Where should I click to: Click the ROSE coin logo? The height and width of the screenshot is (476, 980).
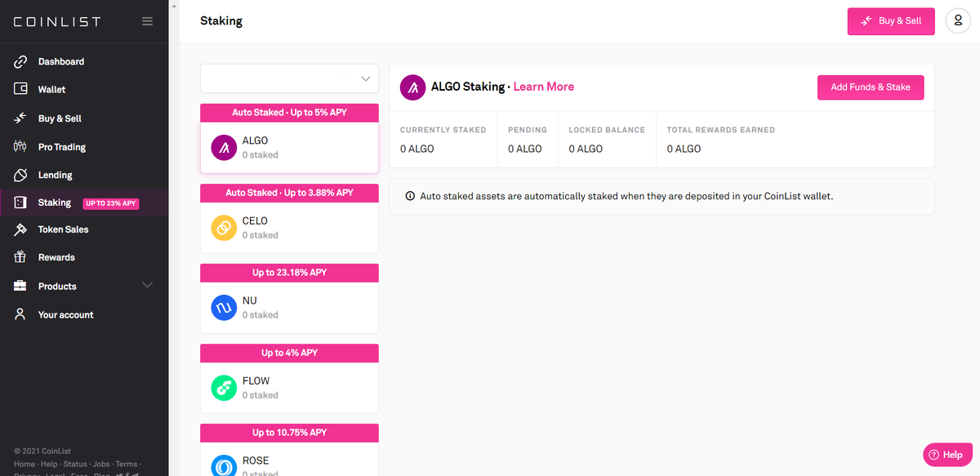point(224,465)
